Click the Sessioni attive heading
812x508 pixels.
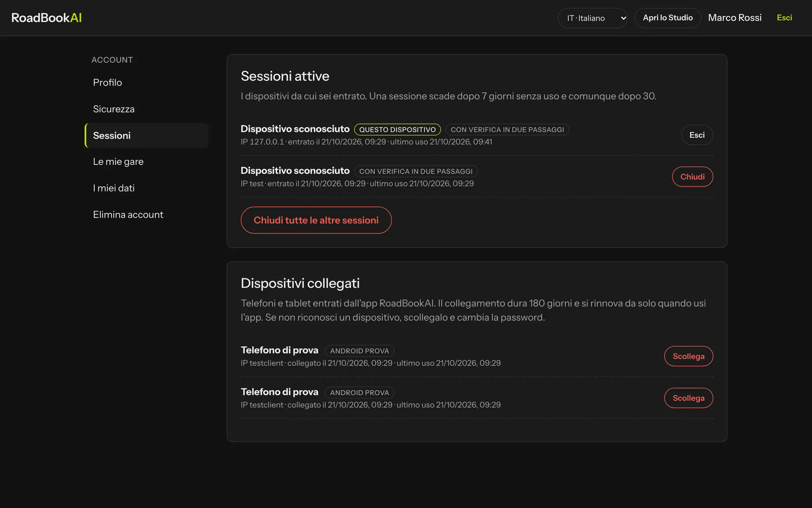click(x=285, y=76)
